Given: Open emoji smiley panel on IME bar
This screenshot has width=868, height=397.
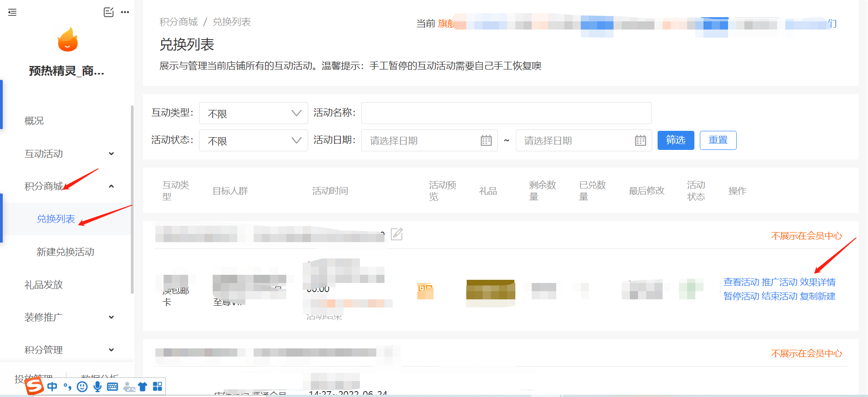Looking at the screenshot, I should 82,387.
